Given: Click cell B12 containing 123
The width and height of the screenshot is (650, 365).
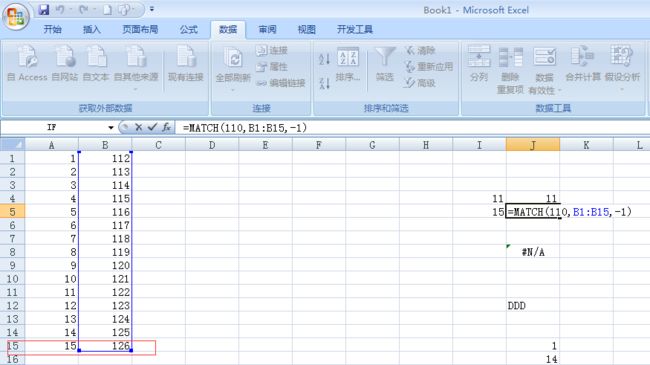Looking at the screenshot, I should [x=105, y=305].
